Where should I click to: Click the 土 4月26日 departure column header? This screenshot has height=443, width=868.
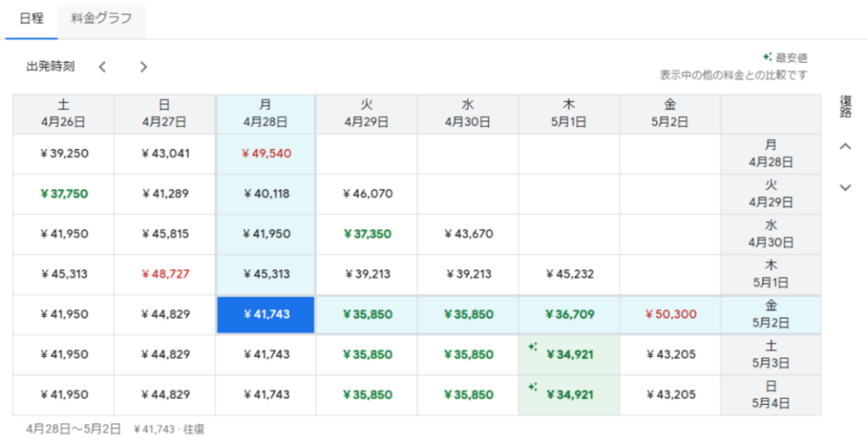(64, 114)
